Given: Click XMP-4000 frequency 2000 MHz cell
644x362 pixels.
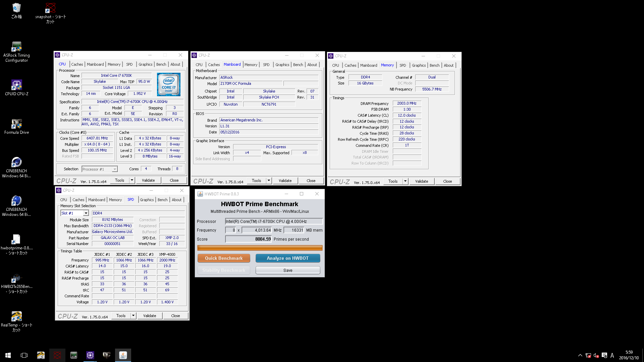Looking at the screenshot, I should coord(167,260).
